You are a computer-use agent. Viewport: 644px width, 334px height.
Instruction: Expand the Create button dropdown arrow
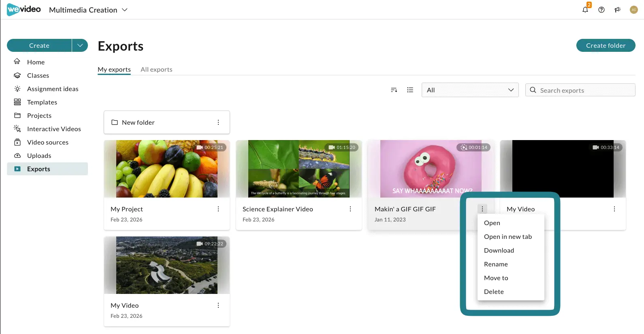80,45
